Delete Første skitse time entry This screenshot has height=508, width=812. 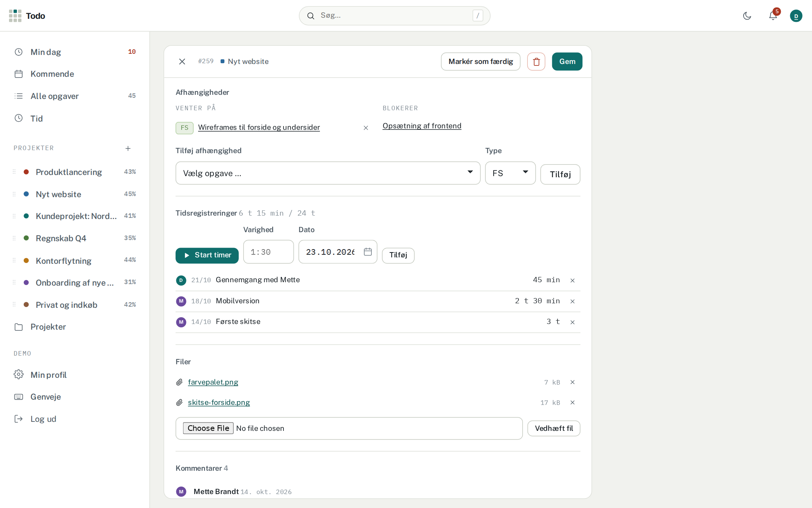click(573, 322)
